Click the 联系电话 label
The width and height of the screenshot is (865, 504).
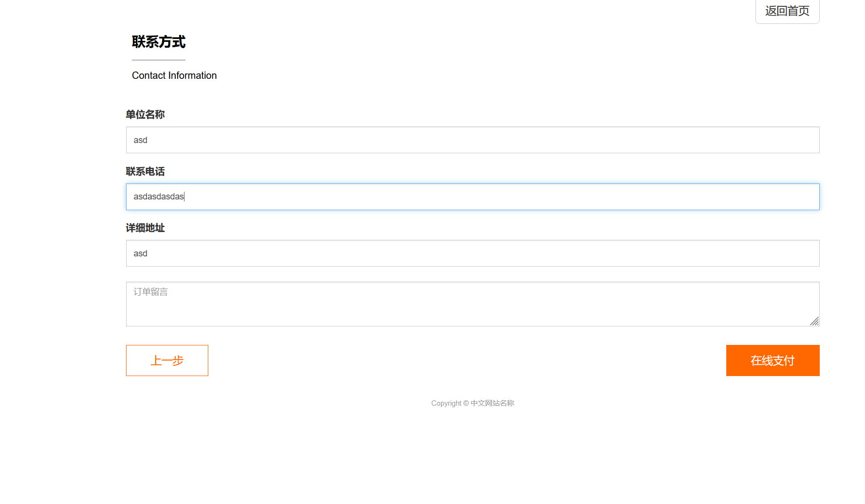point(145,171)
